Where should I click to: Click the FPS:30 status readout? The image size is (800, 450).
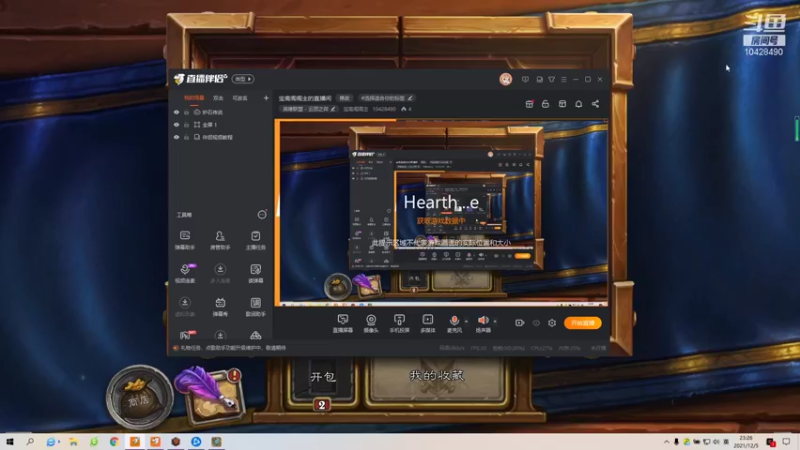479,348
